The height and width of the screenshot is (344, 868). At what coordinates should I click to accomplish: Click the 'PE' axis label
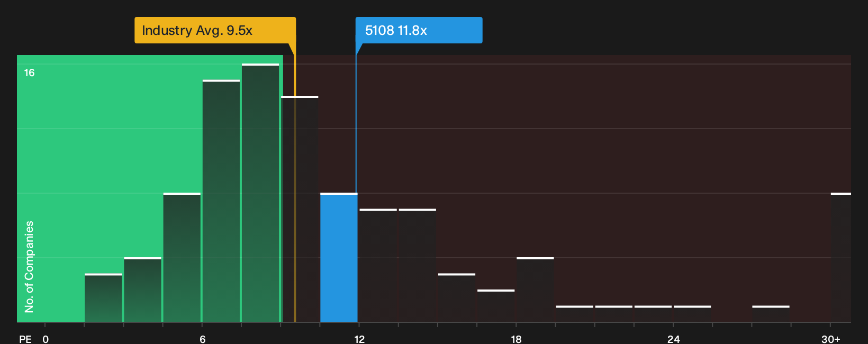pos(25,339)
